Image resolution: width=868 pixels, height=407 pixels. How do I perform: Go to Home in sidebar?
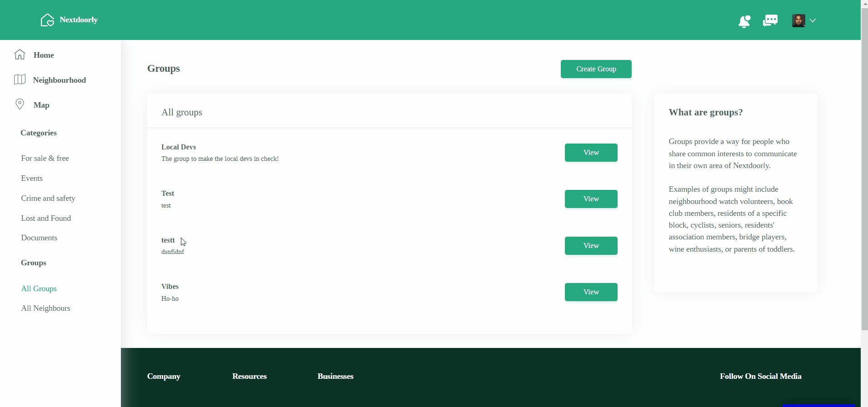(x=44, y=55)
